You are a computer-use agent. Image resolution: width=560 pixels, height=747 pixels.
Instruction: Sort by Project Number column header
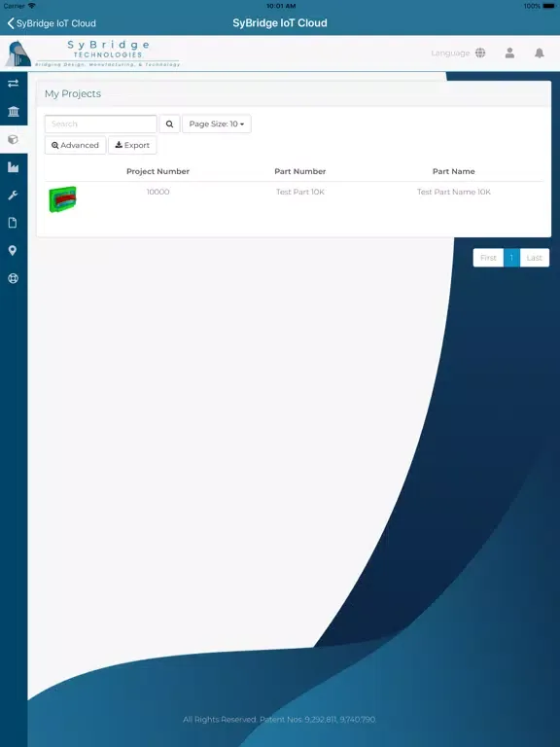157,171
